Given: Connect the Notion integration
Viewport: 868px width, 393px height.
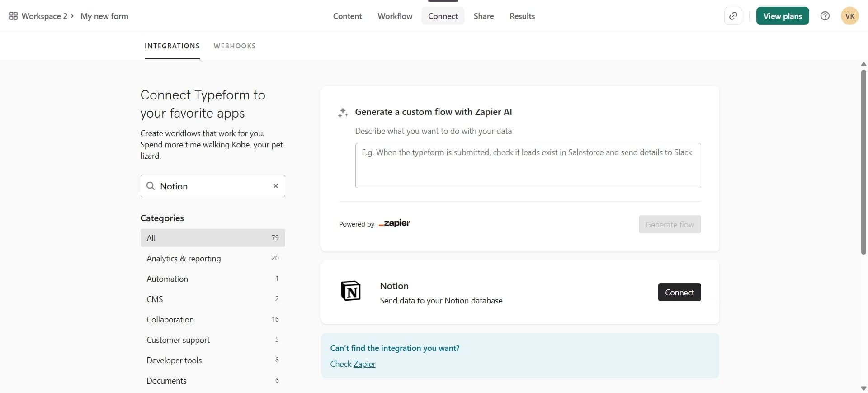Looking at the screenshot, I should (x=679, y=292).
